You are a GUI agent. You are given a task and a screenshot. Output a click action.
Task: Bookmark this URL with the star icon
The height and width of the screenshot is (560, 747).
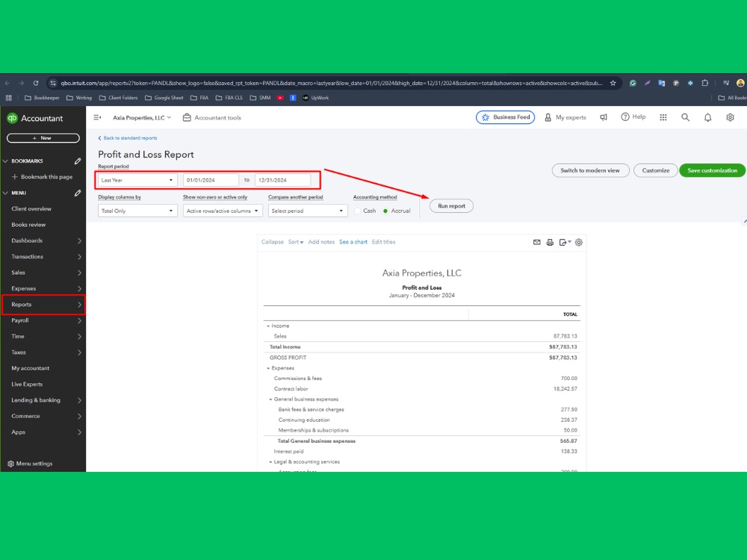coord(613,83)
